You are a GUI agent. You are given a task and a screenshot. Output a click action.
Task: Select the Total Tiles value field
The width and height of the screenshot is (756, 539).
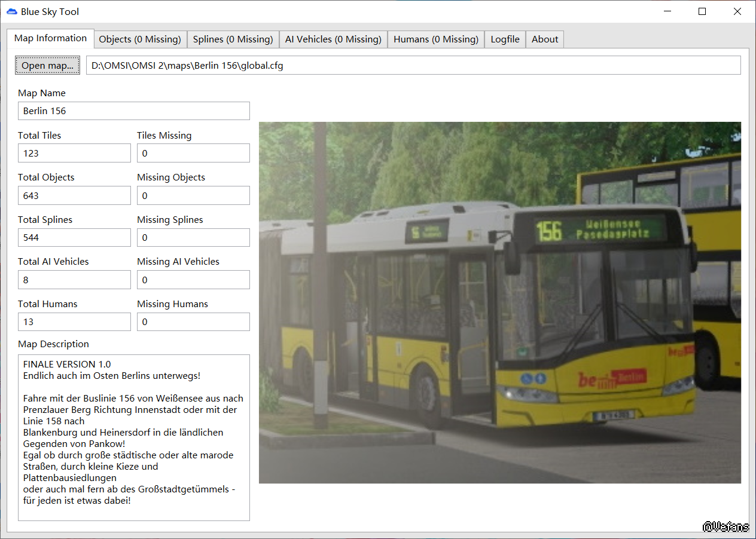74,154
